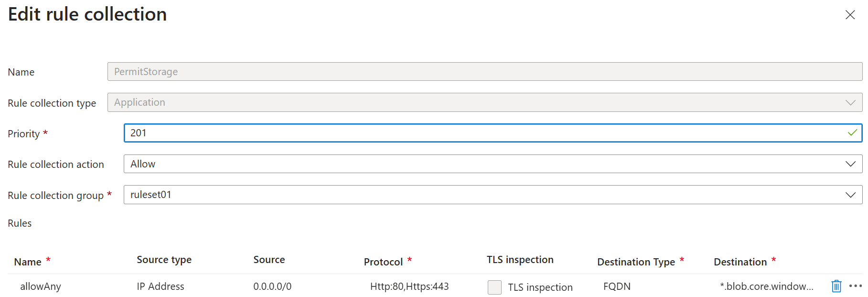Click the allowAny rule name cell
Image resolution: width=868 pixels, height=297 pixels.
tap(41, 286)
